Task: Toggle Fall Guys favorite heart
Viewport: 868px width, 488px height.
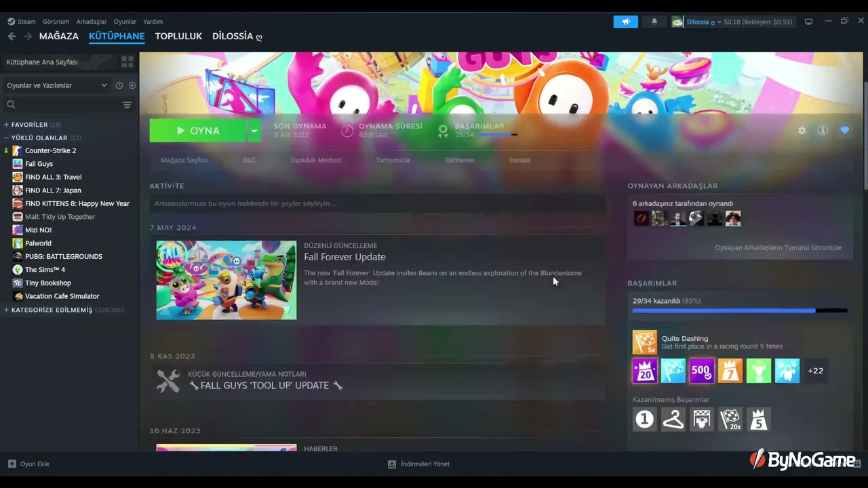Action: (x=844, y=130)
